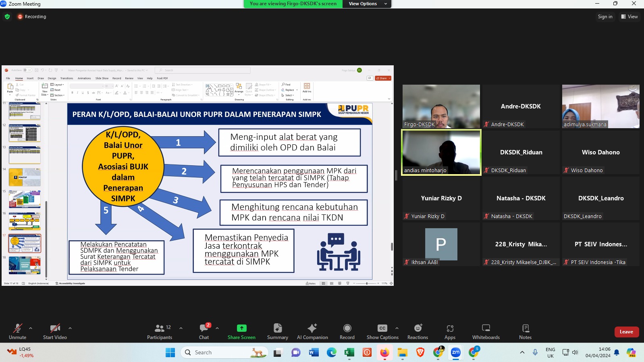The width and height of the screenshot is (644, 362).
Task: Open Windows Start menu
Action: (170, 352)
